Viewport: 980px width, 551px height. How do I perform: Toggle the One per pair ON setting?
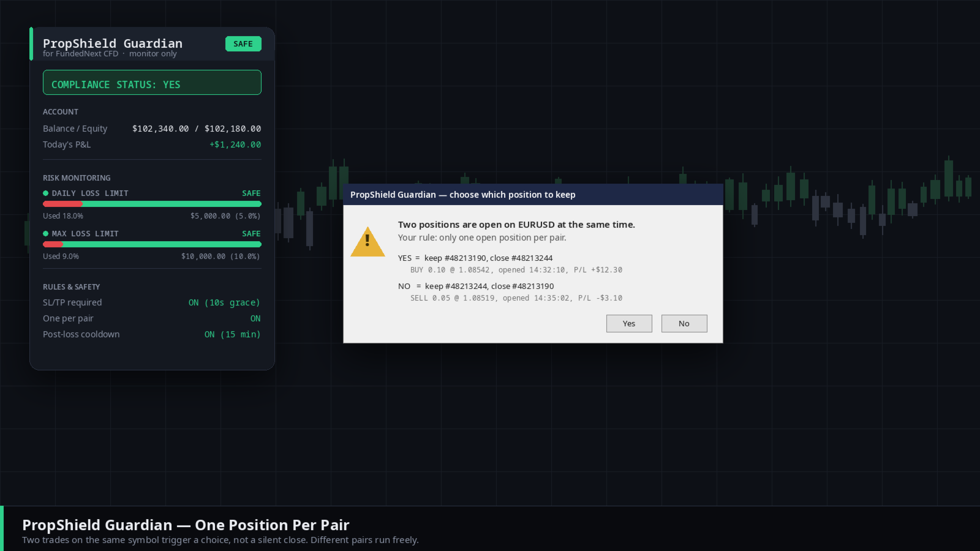255,318
